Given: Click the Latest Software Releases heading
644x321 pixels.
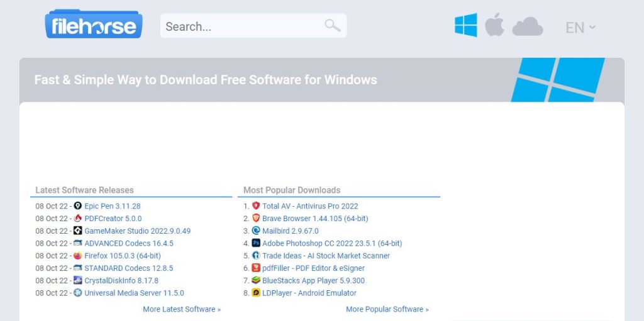Looking at the screenshot, I should click(x=85, y=190).
